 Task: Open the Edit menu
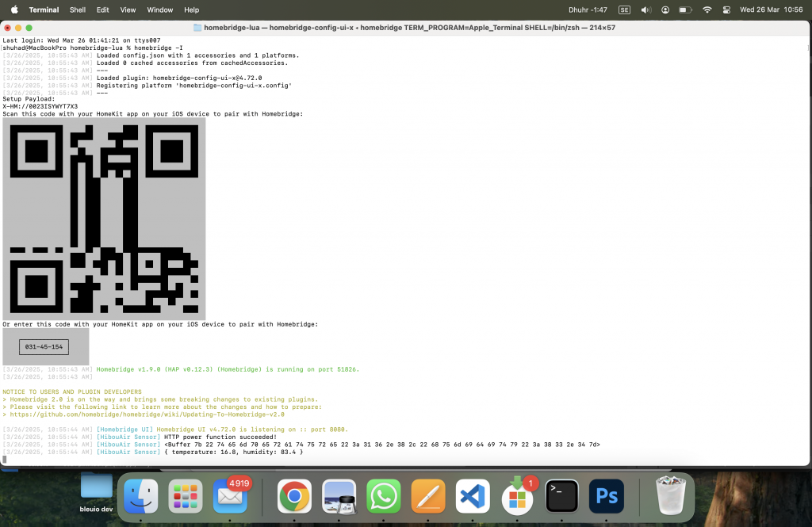pyautogui.click(x=102, y=10)
